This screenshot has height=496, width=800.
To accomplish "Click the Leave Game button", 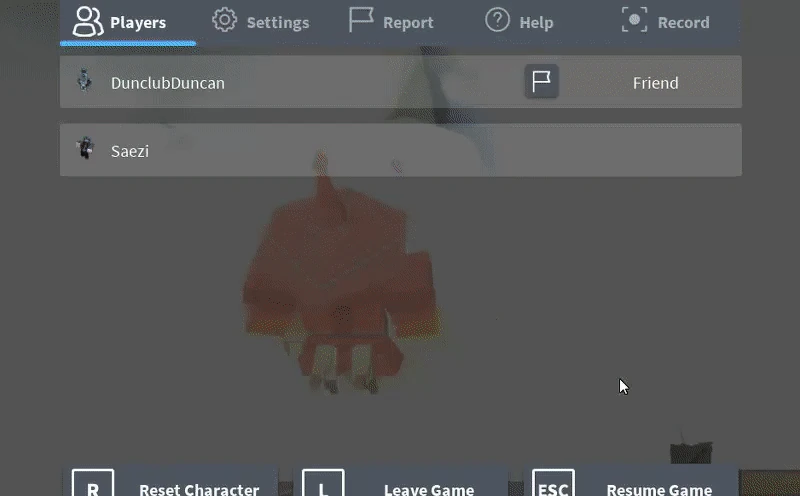I will 401,481.
